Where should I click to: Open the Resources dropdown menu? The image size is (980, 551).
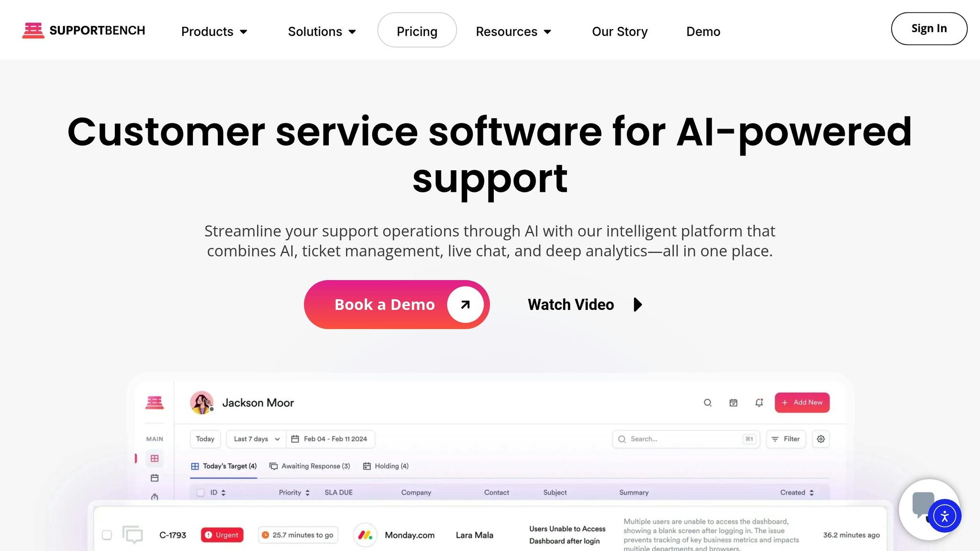click(x=513, y=32)
